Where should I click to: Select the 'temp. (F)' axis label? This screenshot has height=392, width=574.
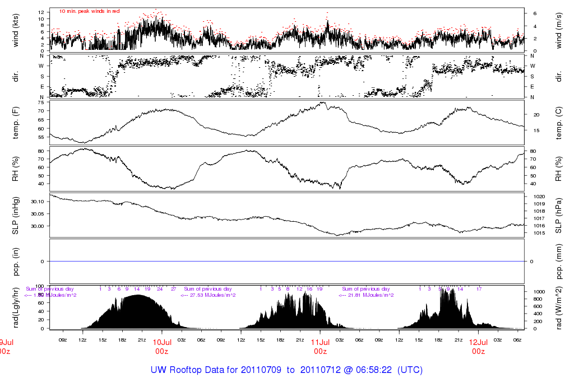coord(15,123)
